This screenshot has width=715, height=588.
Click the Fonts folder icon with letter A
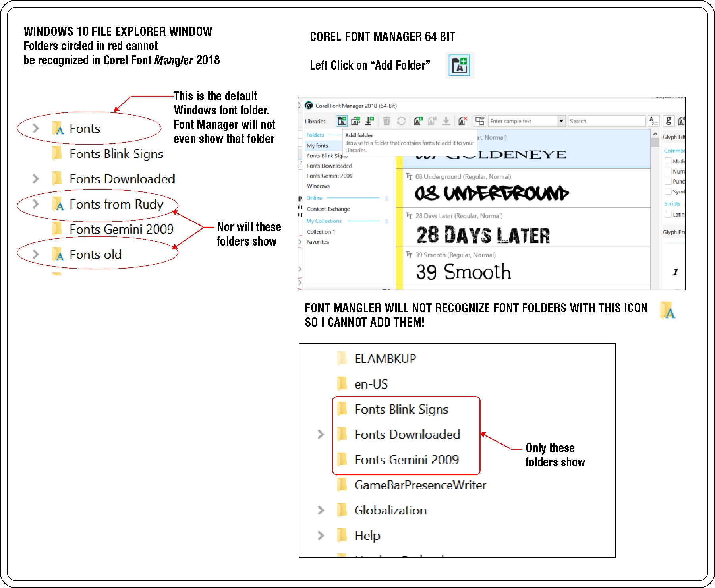58,128
